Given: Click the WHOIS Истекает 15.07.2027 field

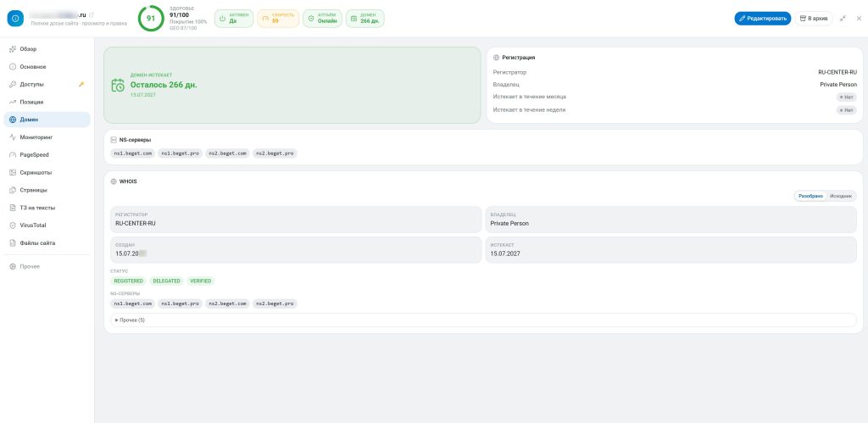Looking at the screenshot, I should click(671, 250).
